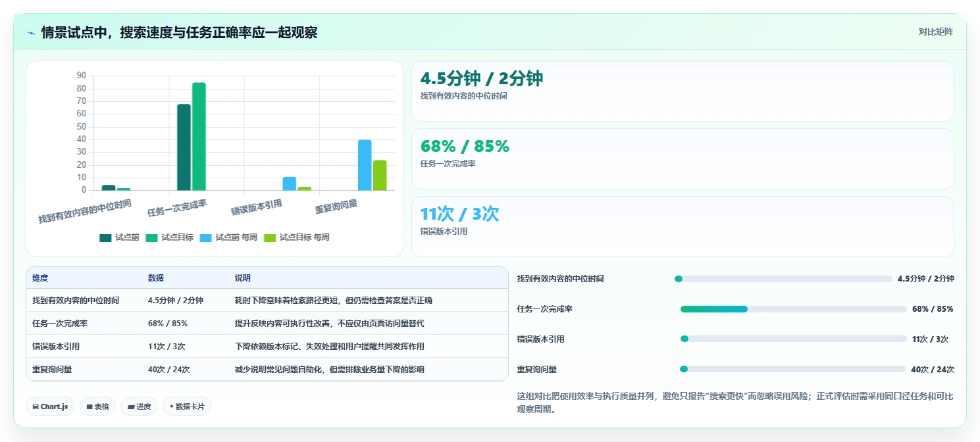Viewport: 980px width, 442px height.
Task: Click the 数据 column header
Action: click(156, 278)
